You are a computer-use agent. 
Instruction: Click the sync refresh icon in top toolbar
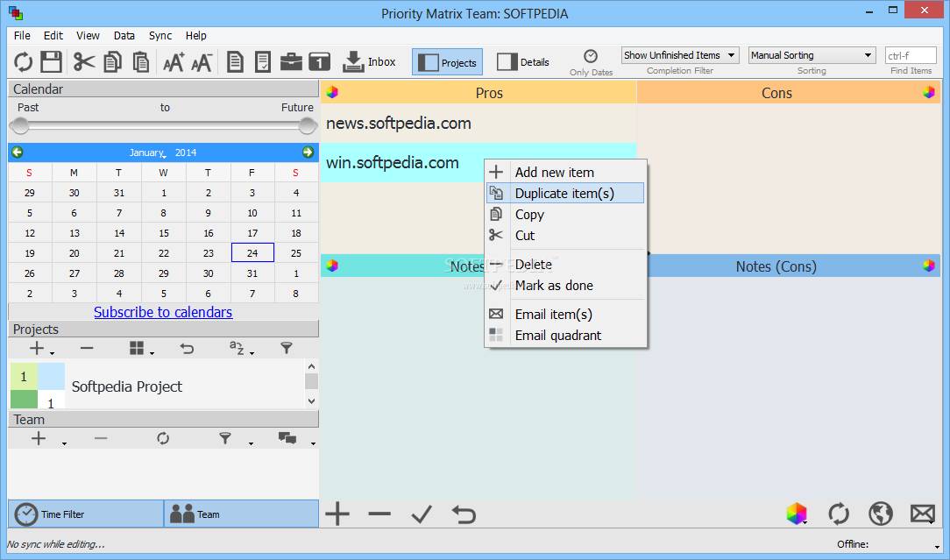pos(23,62)
